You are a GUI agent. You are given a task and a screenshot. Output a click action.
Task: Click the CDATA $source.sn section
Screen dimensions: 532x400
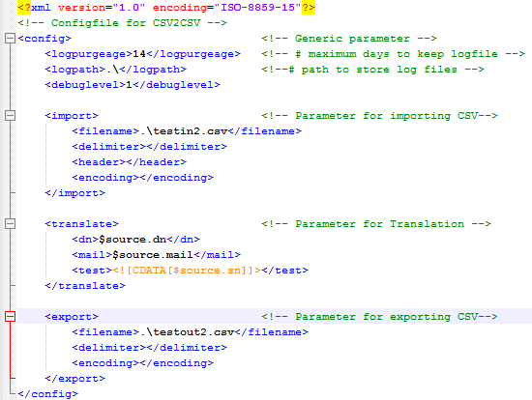pyautogui.click(x=187, y=271)
